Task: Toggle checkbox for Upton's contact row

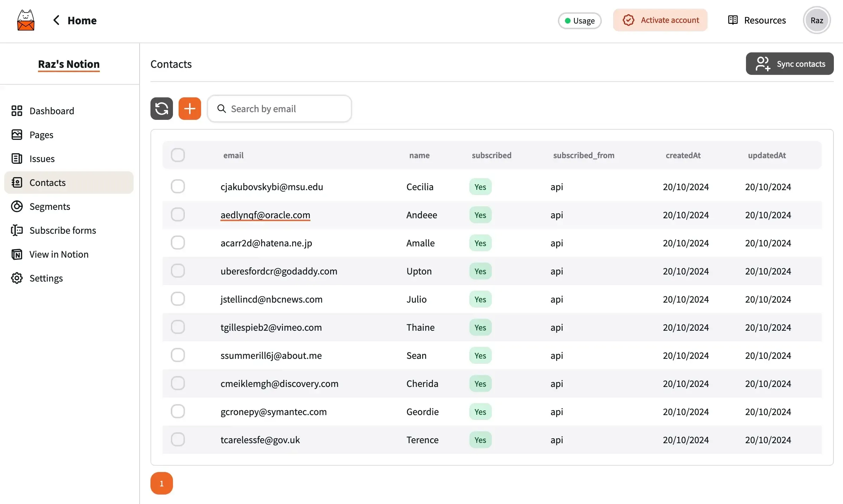Action: tap(178, 271)
